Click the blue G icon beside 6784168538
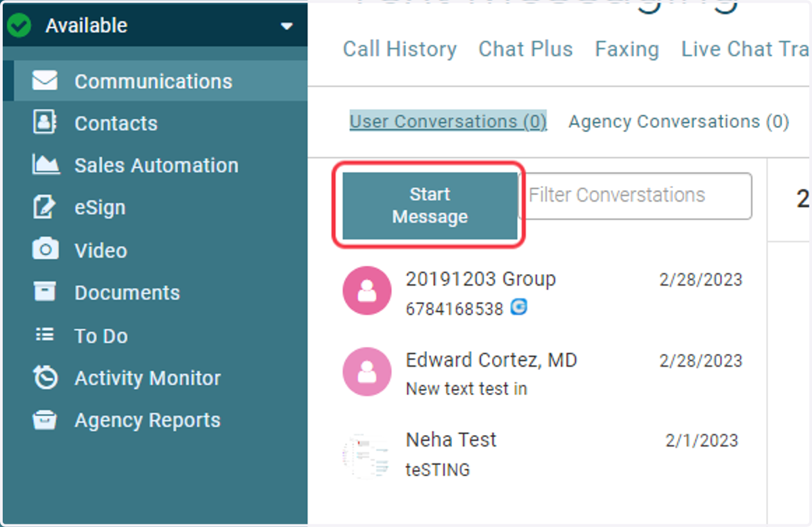The image size is (812, 527). pos(519,307)
